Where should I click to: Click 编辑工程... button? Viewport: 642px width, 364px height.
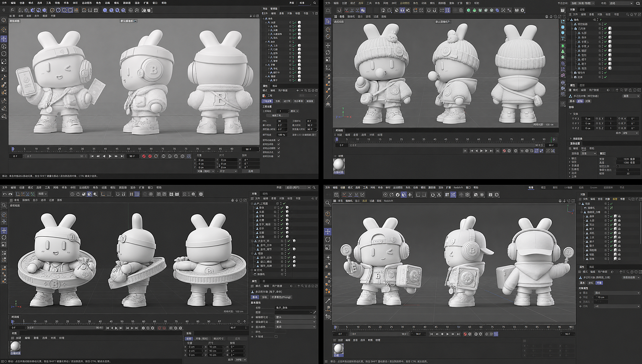click(277, 115)
